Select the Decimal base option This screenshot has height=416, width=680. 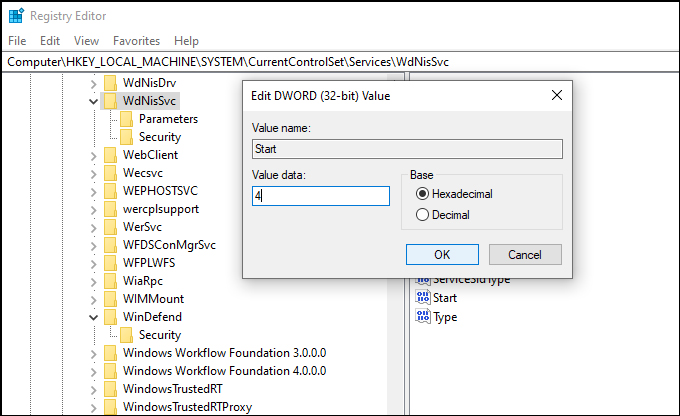422,215
